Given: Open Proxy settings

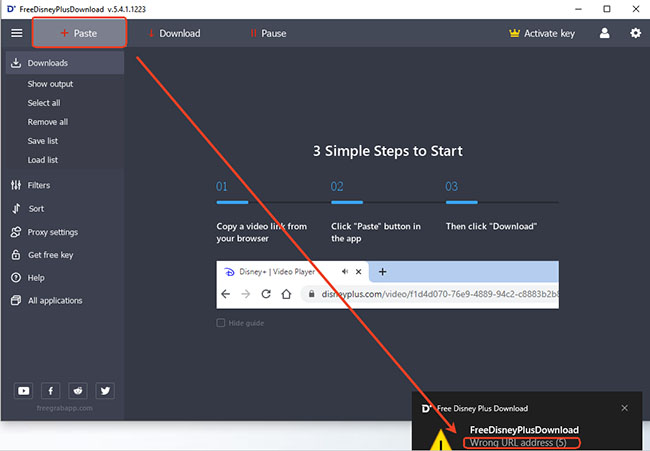Looking at the screenshot, I should pos(53,232).
